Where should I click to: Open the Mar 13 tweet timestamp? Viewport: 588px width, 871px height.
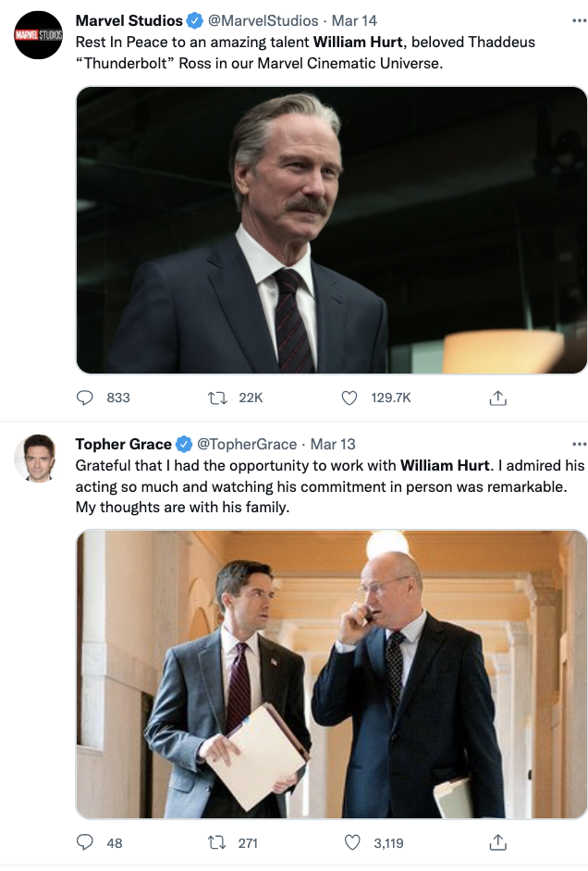[333, 444]
